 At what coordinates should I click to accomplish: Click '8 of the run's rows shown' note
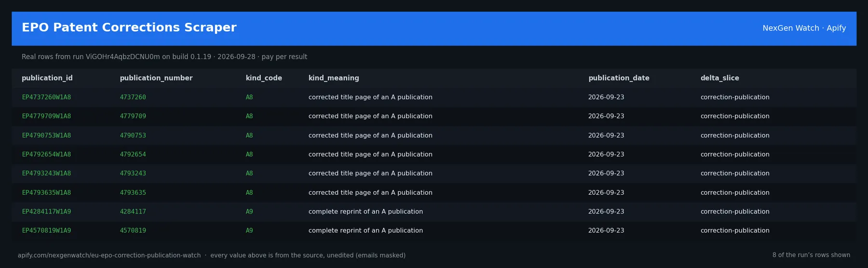pyautogui.click(x=811, y=255)
